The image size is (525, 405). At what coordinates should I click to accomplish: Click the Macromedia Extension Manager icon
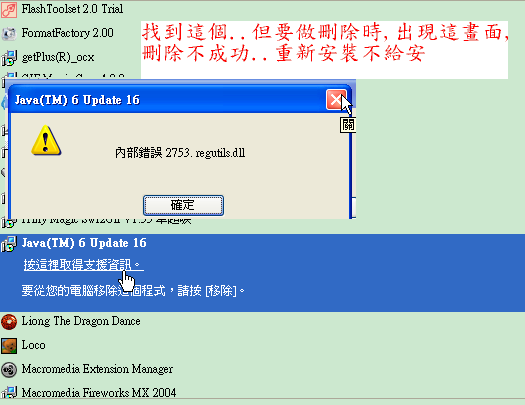(x=9, y=370)
